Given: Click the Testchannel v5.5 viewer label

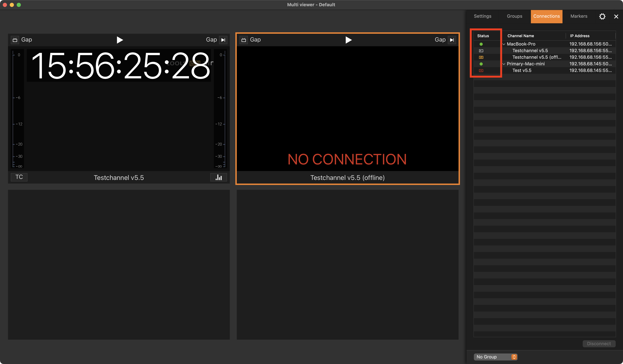Looking at the screenshot, I should pyautogui.click(x=119, y=178).
